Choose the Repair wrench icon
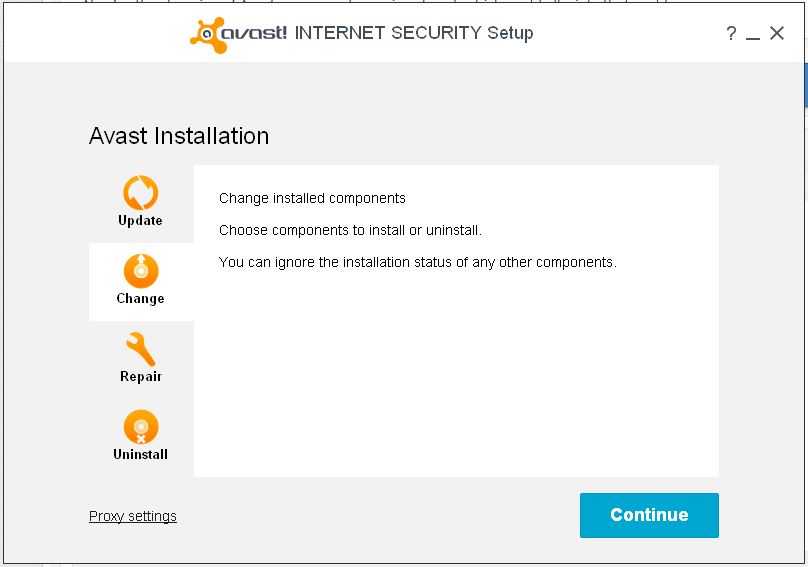Image resolution: width=808 pixels, height=567 pixels. pyautogui.click(x=140, y=349)
